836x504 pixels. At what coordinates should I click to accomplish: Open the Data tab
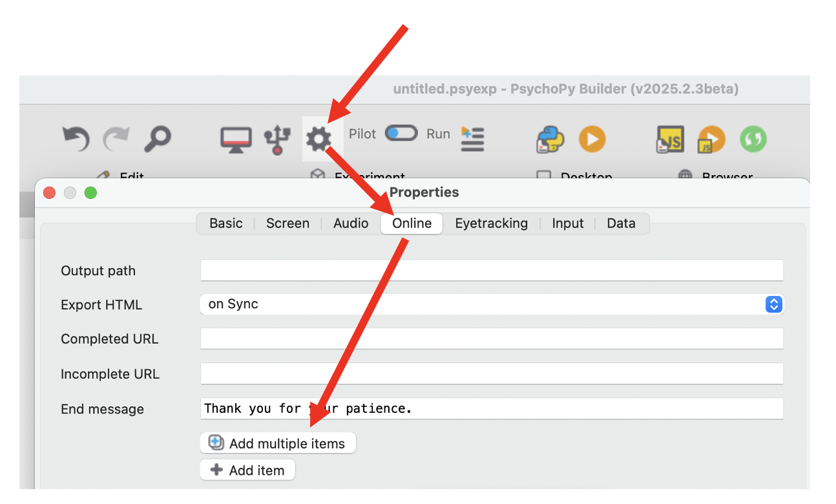(621, 224)
